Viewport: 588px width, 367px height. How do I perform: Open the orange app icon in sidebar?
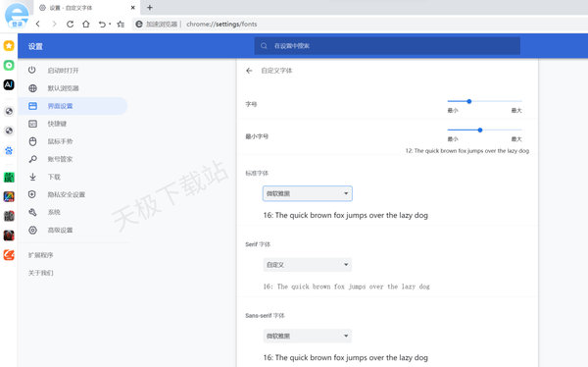[9, 255]
